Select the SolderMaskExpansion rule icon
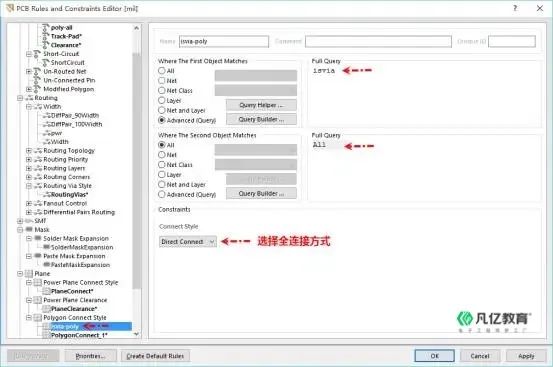Viewport: 553px width, 367px height. pos(47,247)
